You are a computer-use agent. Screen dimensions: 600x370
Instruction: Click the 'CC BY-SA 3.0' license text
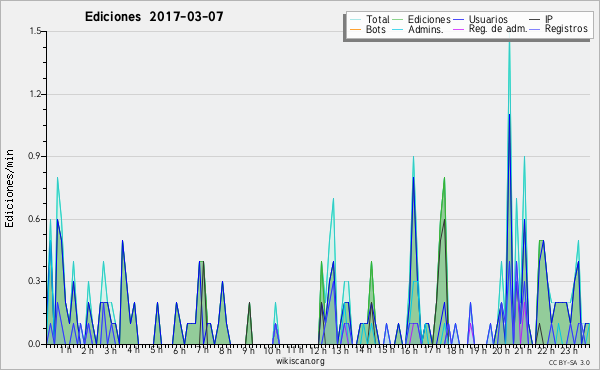click(x=569, y=362)
